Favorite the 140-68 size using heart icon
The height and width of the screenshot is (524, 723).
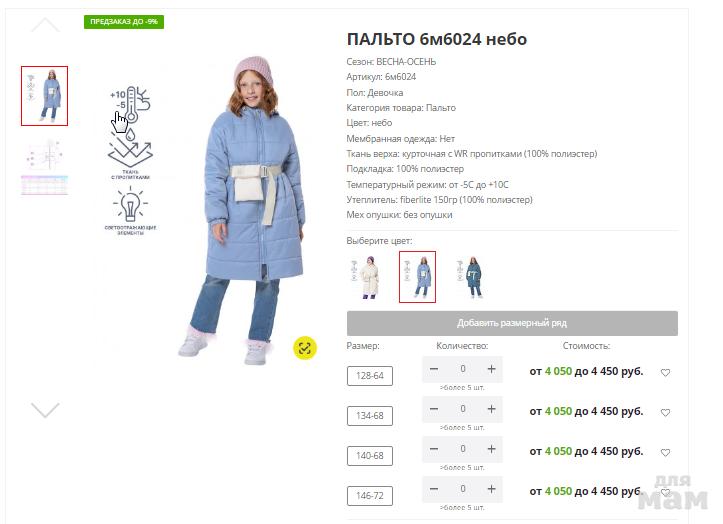point(665,453)
